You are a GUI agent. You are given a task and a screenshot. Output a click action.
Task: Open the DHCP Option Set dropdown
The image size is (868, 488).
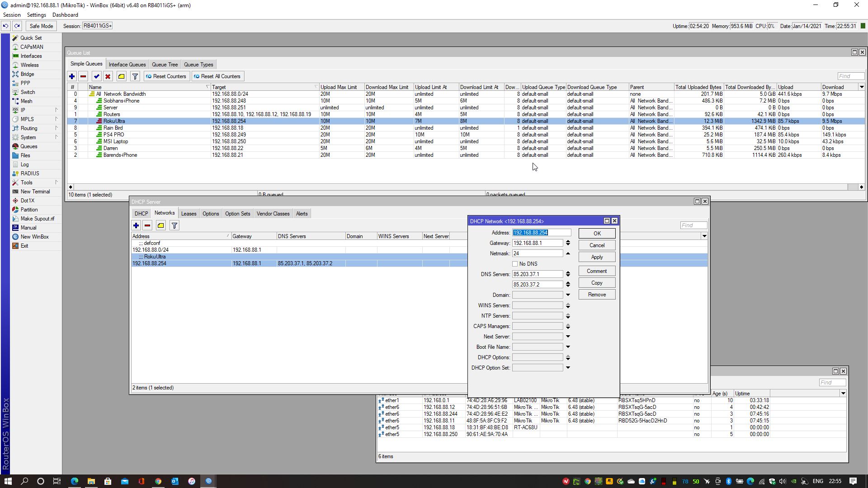[x=568, y=368]
